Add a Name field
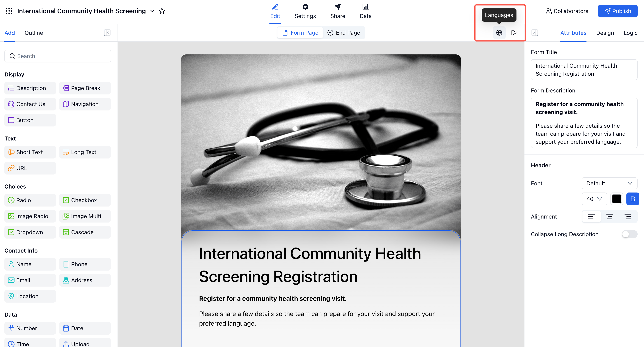The height and width of the screenshot is (347, 644). pyautogui.click(x=30, y=264)
